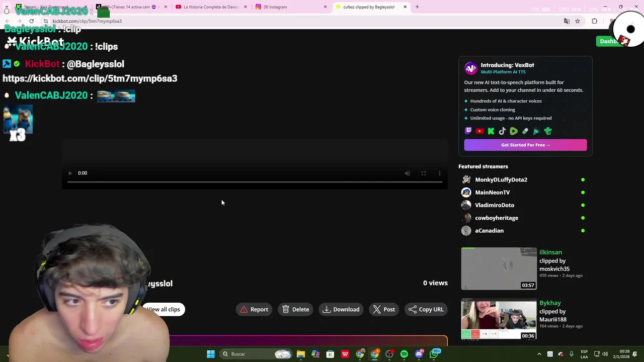Open the ilkinsan clip thumbnail

point(499,268)
